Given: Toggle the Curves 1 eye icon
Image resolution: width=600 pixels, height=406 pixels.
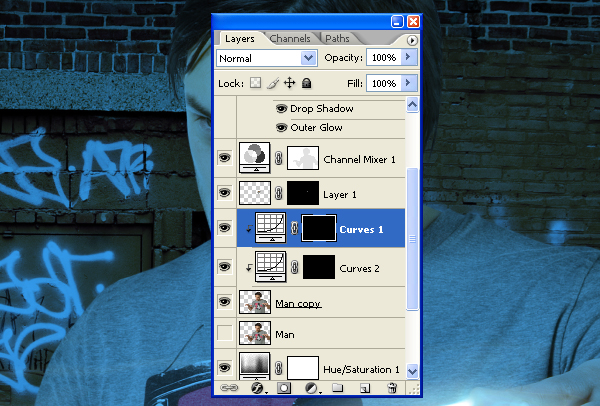Looking at the screenshot, I should pyautogui.click(x=225, y=228).
